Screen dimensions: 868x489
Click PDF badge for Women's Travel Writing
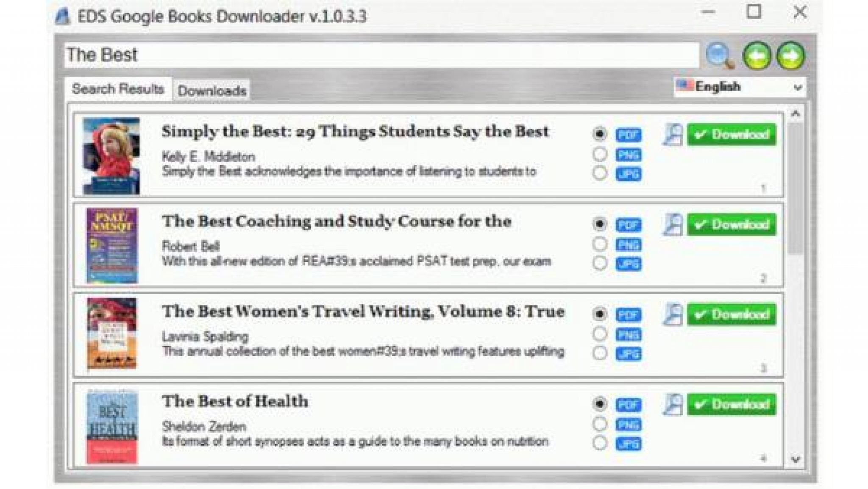(629, 315)
